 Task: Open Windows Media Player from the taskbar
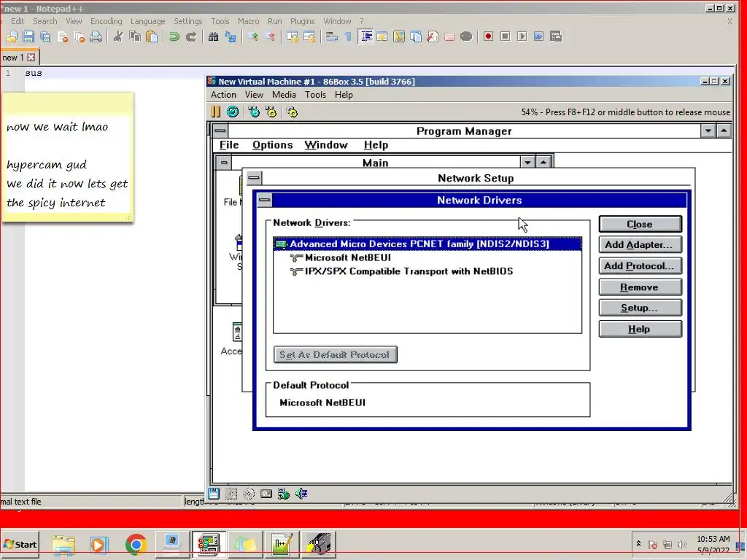pos(99,544)
